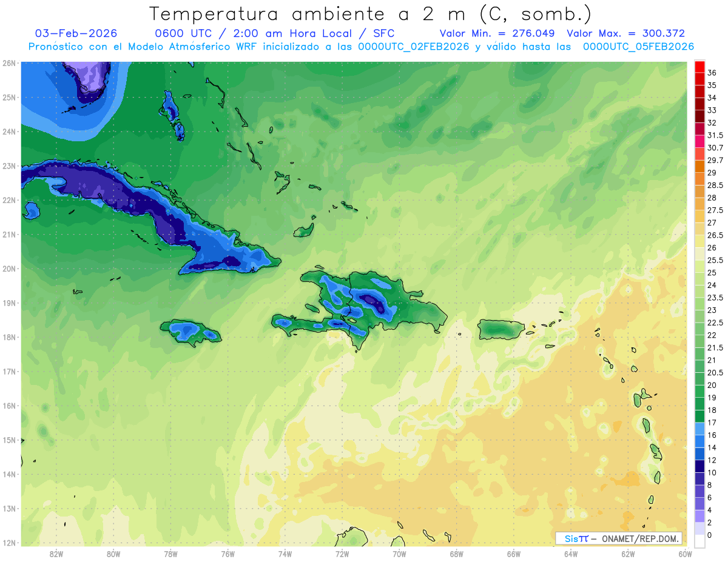The width and height of the screenshot is (728, 562).
Task: Click color scale label '31.5'
Action: [715, 135]
